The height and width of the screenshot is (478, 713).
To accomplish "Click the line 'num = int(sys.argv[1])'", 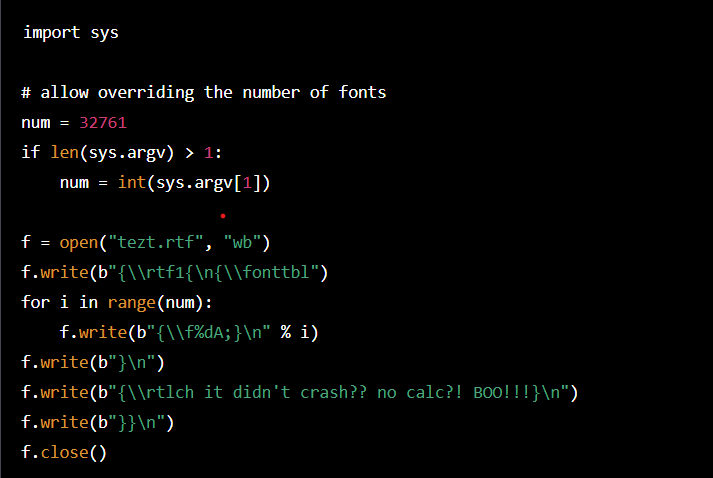I will [165, 183].
